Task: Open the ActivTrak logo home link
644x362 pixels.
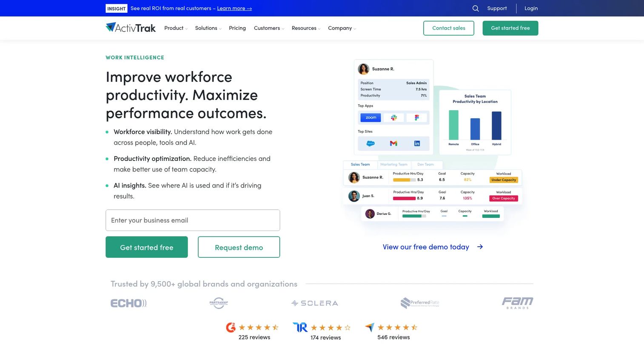Action: (x=131, y=28)
